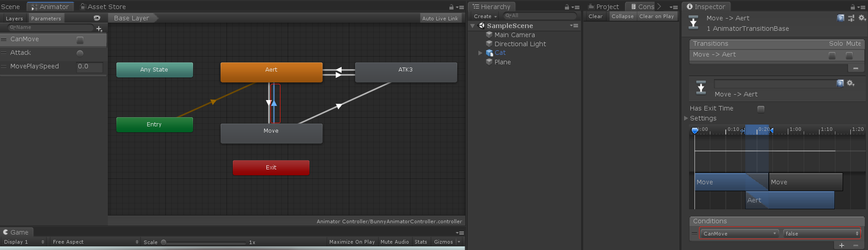
Task: Toggle the parameters panel visibility eye icon
Action: pyautogui.click(x=97, y=18)
